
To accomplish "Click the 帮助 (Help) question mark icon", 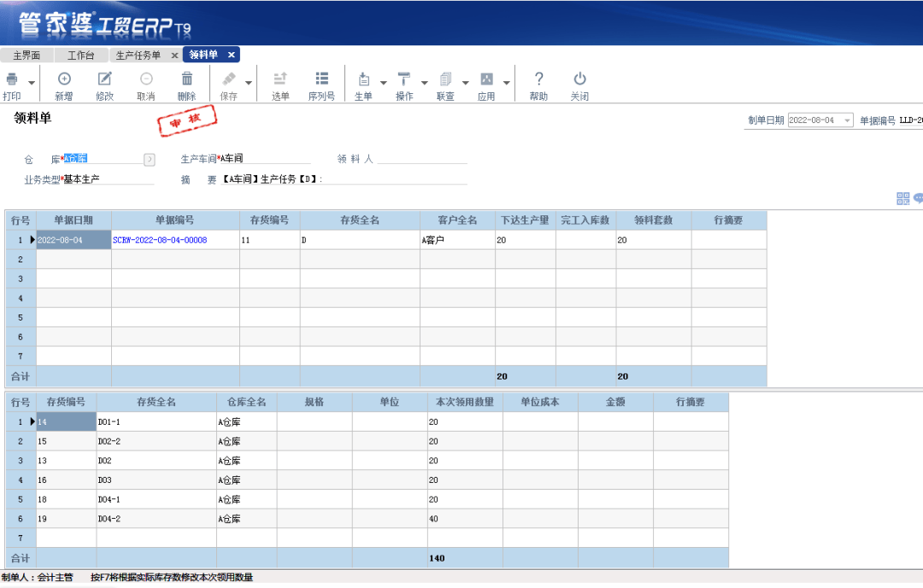I will point(538,79).
